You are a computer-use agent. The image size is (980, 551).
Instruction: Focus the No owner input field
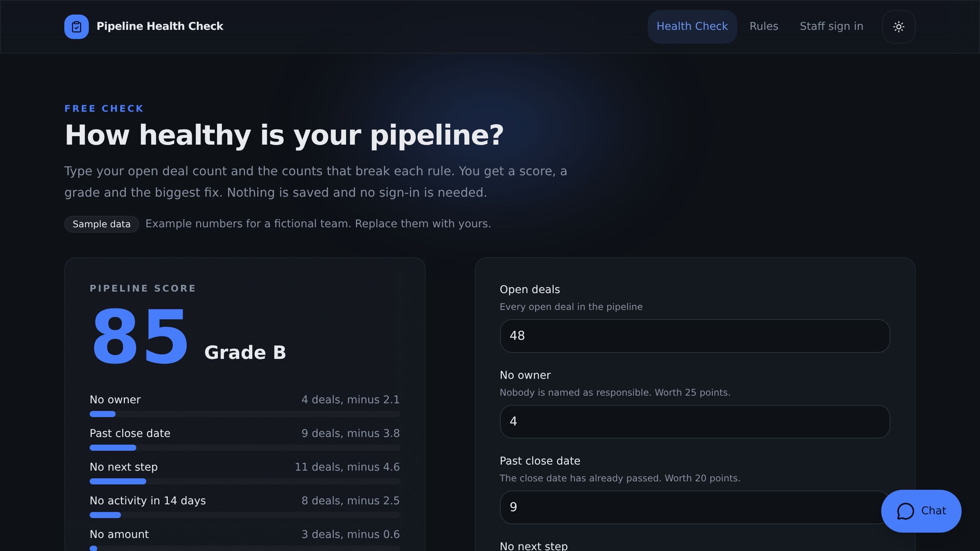click(695, 421)
